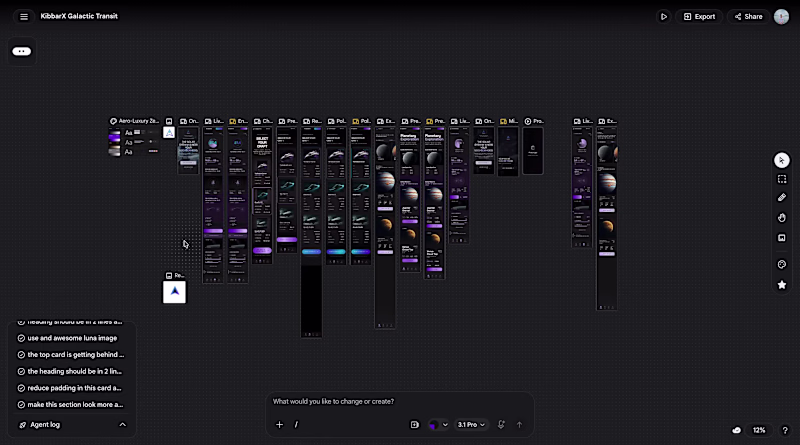
Task: Click the white pill icon under the menu
Action: 21,51
